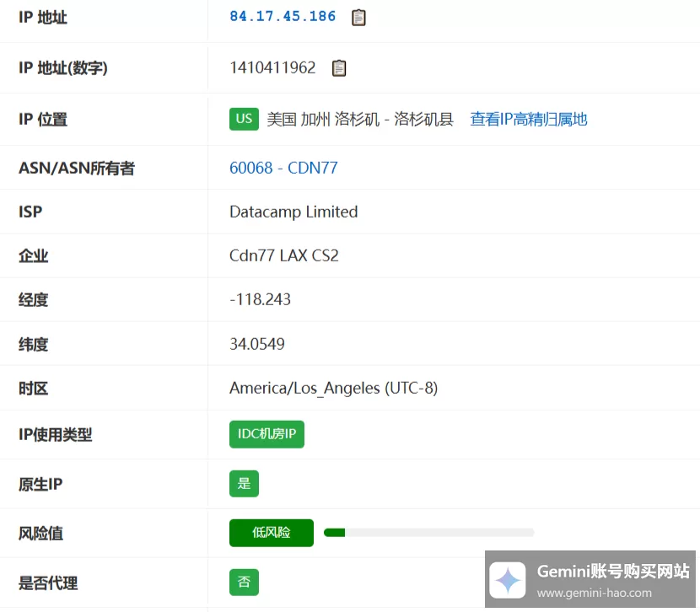Copy the numeric IP 1410411962 using clipboard icon
Viewport: 700px width, 612px height.
tap(338, 67)
